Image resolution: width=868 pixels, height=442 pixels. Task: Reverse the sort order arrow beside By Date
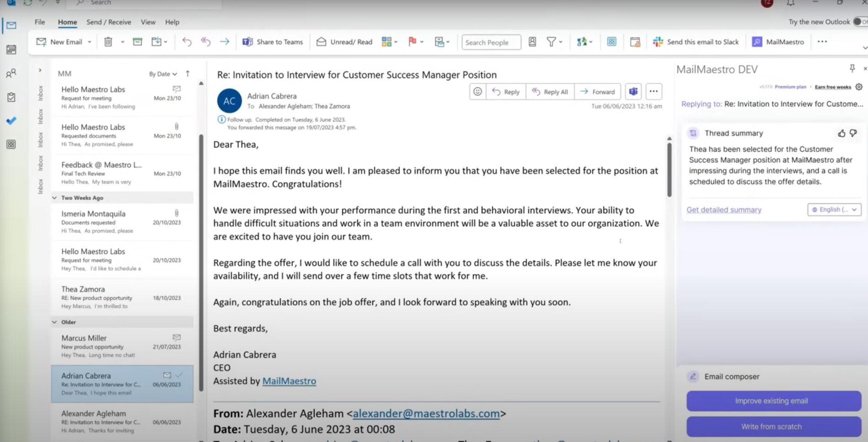(x=188, y=74)
